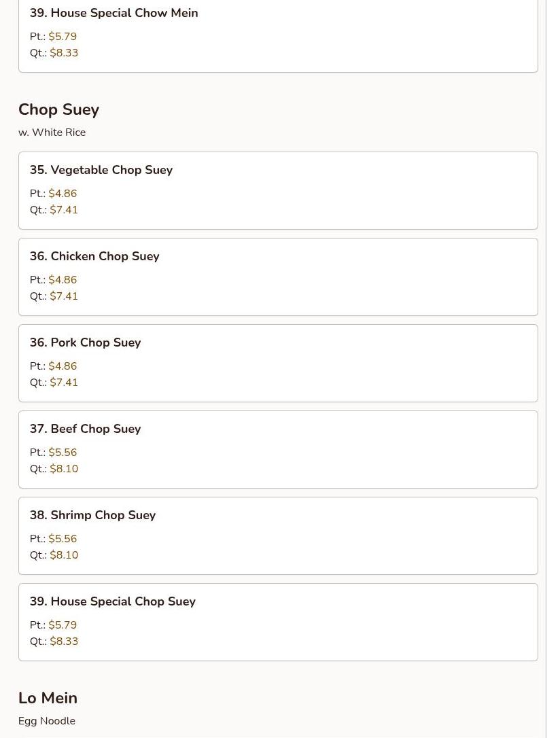Click the Chop Suey section heading
Image resolution: width=560 pixels, height=738 pixels.
coord(58,109)
